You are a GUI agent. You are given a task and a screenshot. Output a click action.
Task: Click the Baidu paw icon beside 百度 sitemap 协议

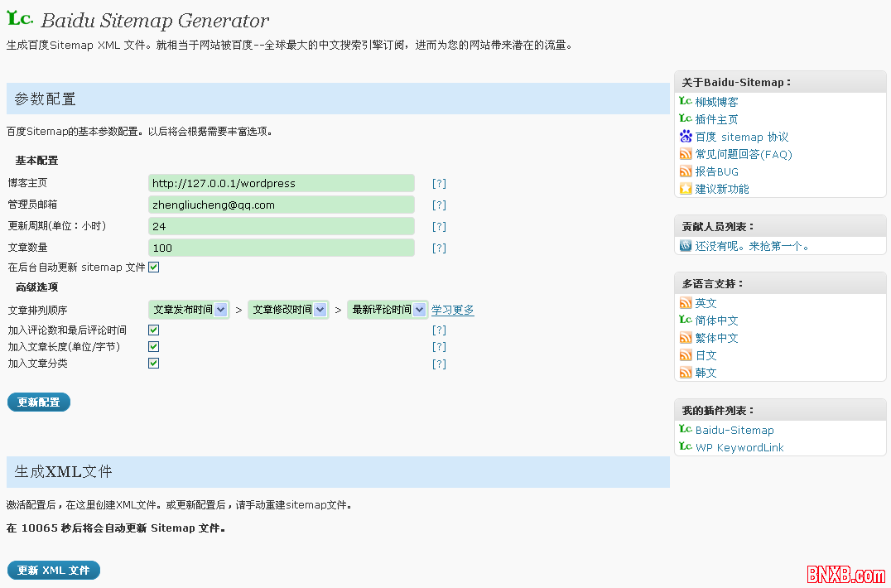point(686,137)
